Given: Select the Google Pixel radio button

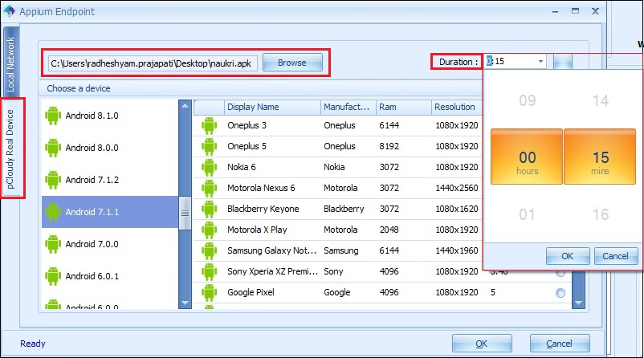Looking at the screenshot, I should click(x=560, y=293).
